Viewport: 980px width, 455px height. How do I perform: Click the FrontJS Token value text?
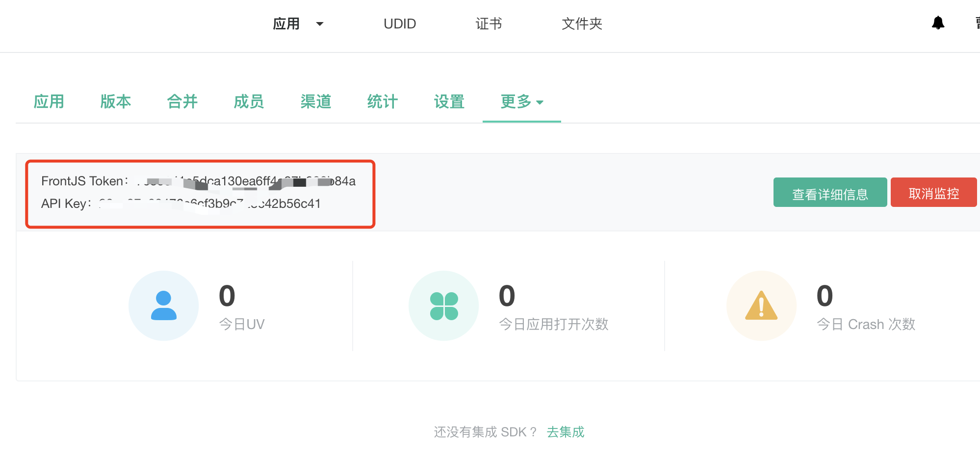pos(245,181)
